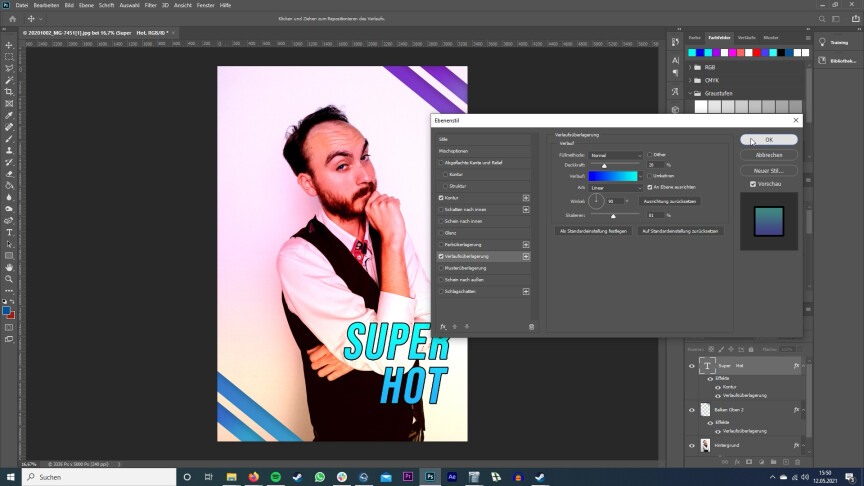Open Spotify from the taskbar

tap(276, 477)
